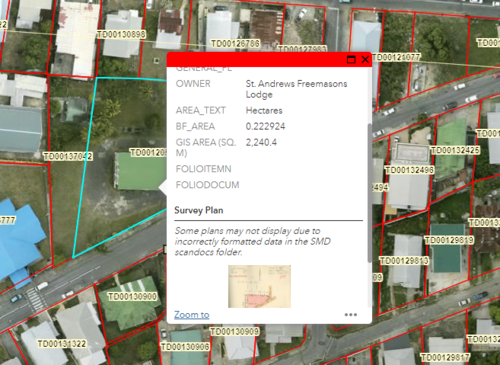
Task: Select parcel labeled TD00129819
Action: tap(449, 240)
